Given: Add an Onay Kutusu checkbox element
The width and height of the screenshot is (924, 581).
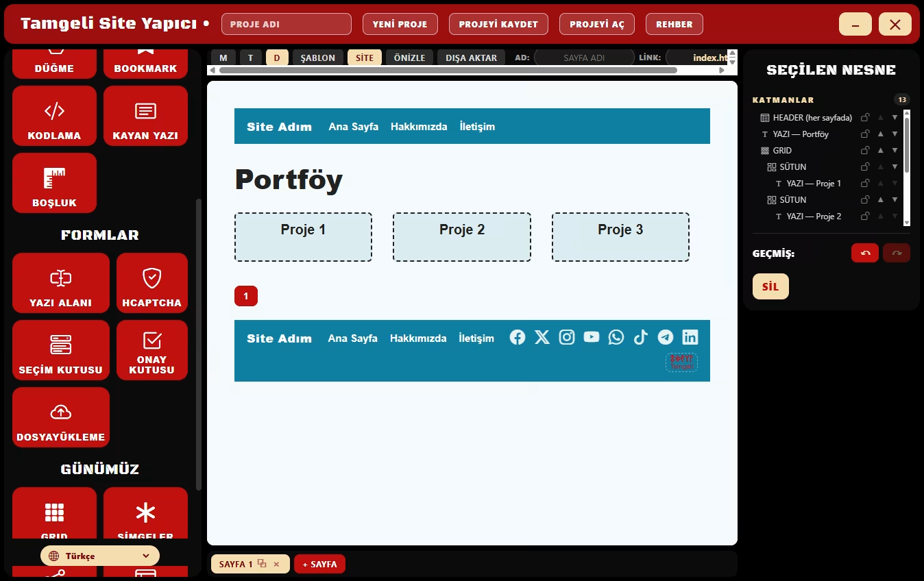Looking at the screenshot, I should coord(152,350).
